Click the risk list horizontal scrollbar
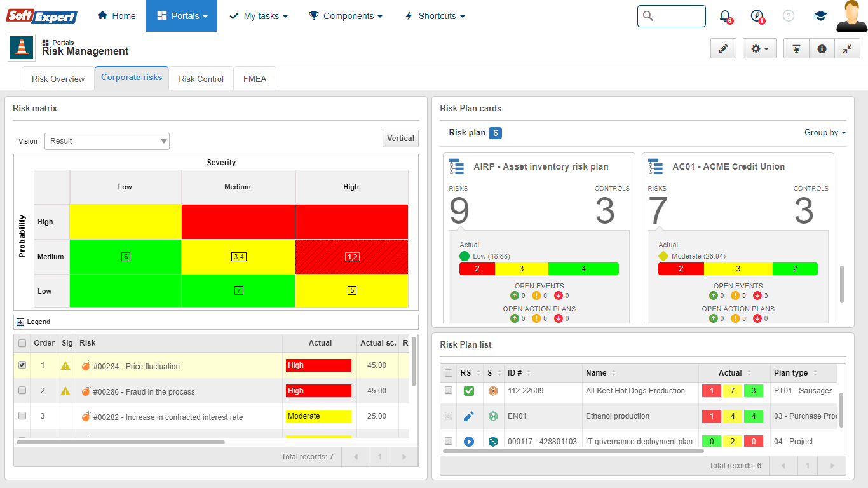This screenshot has width=868, height=488. [x=121, y=442]
